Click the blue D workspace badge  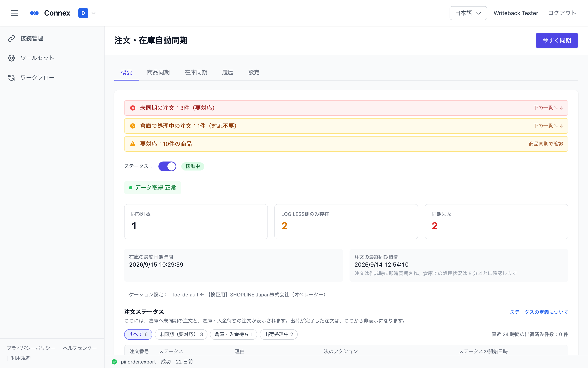[83, 13]
